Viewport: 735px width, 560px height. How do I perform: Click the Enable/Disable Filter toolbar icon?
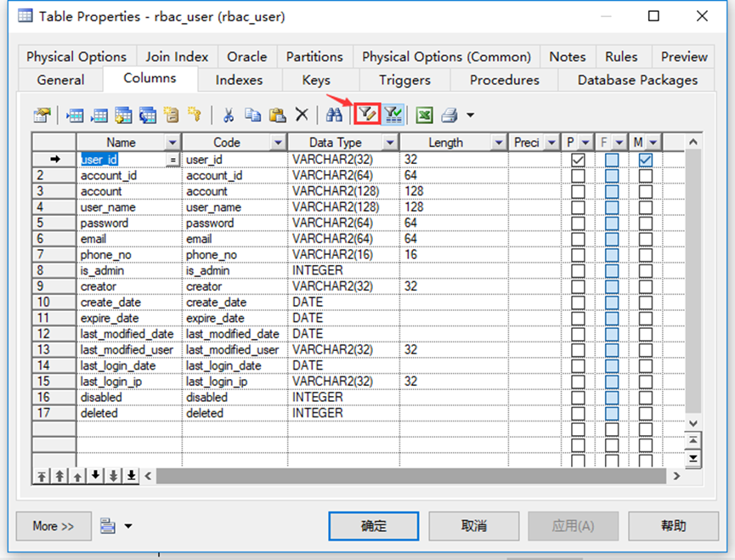[x=393, y=115]
